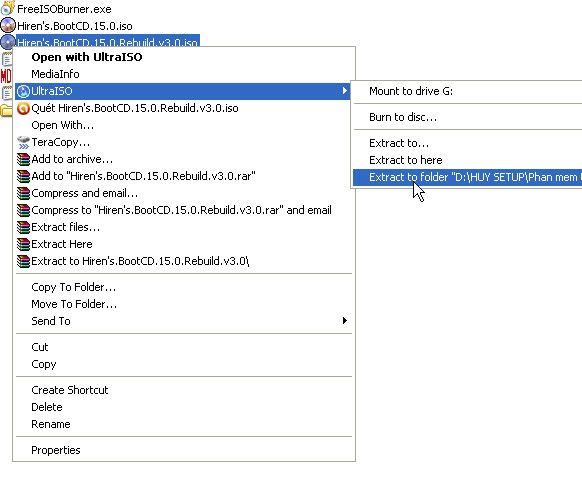Choose Extract to Hiren's.BootCD.15.0.Rebuild.v3.0\
The width and height of the screenshot is (582, 480).
[x=183, y=261]
